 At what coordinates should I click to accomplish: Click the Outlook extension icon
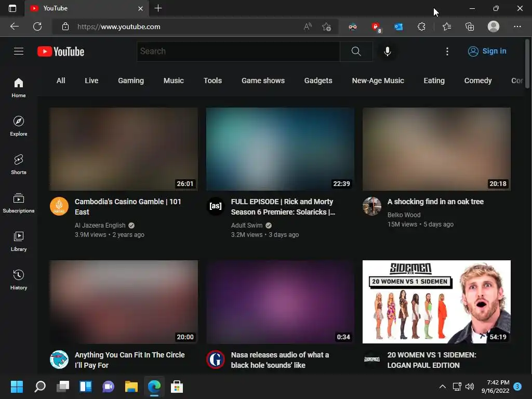[398, 26]
